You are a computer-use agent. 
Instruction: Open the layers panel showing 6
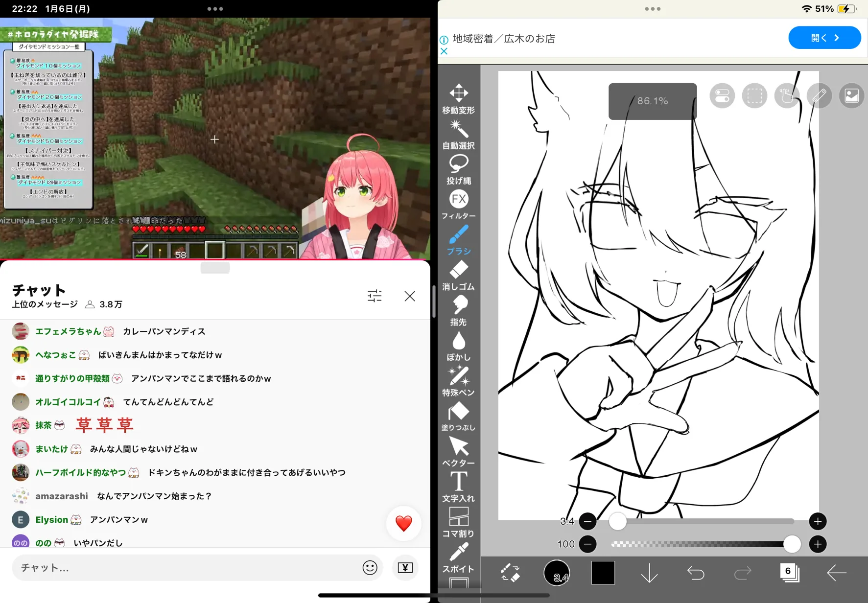pyautogui.click(x=789, y=572)
